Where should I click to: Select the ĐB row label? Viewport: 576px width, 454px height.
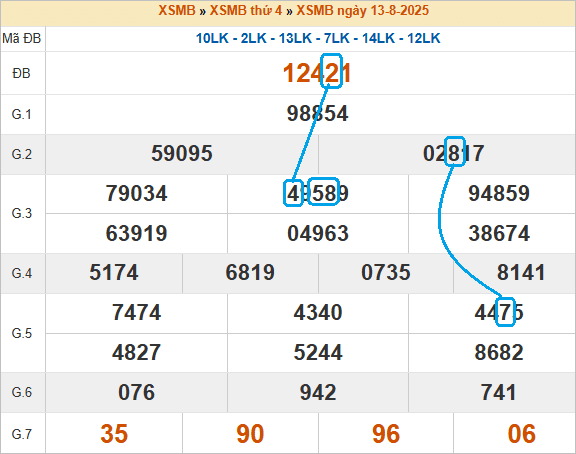[x=22, y=73]
